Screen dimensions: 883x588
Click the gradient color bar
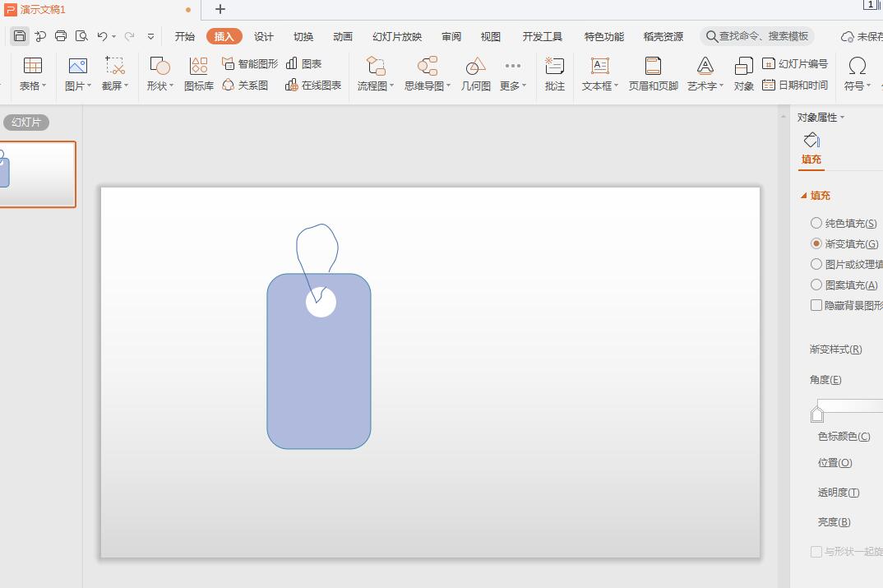(x=850, y=405)
